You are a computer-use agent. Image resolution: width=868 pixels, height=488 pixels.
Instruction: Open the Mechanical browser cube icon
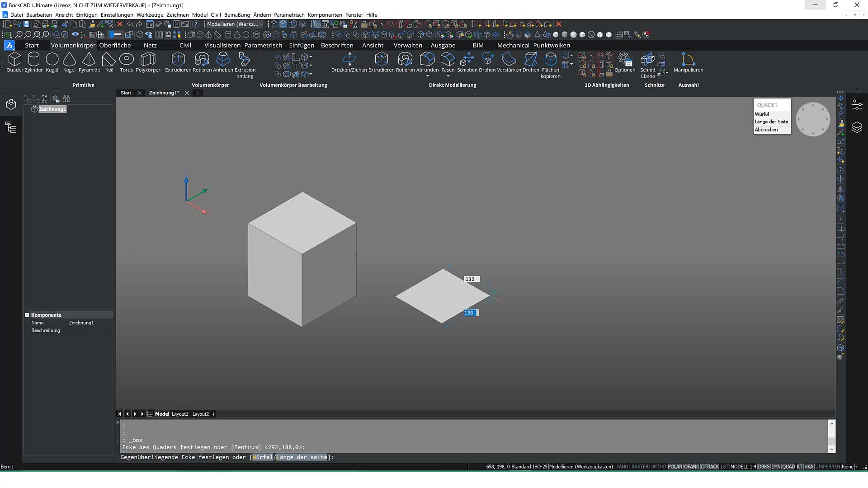11,105
